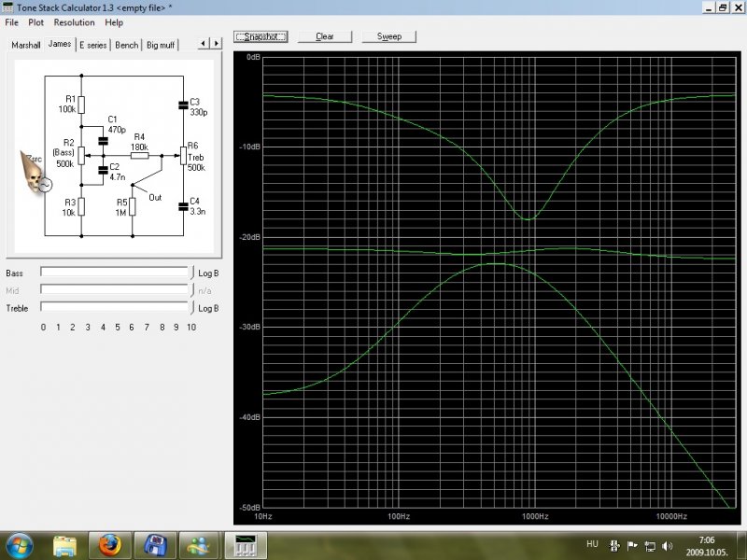Click the application icon in title bar

tap(7, 7)
